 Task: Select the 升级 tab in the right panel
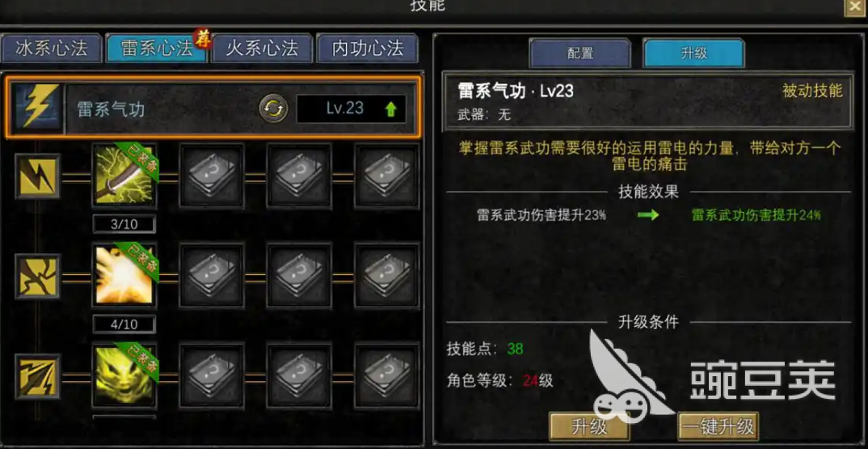pos(693,53)
